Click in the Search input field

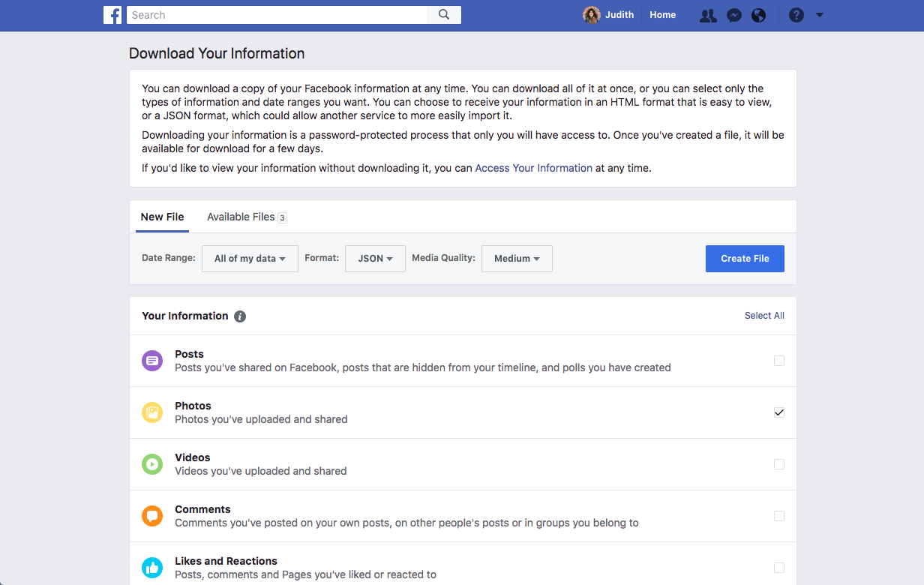tap(277, 15)
